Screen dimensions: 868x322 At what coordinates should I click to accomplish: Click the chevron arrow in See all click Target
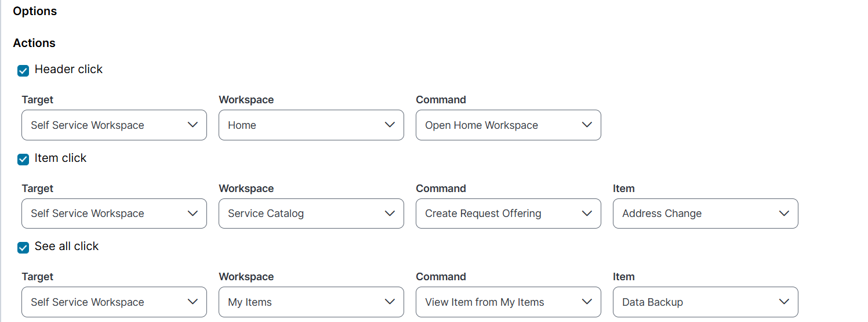(193, 302)
